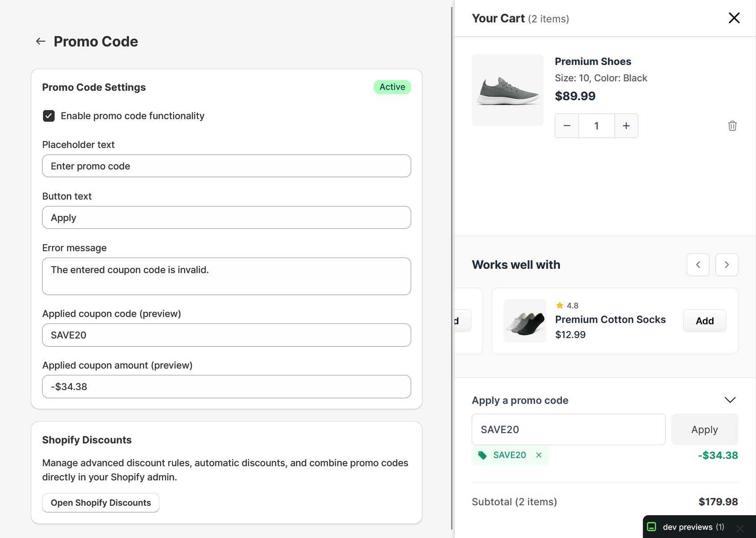Click the $89.99 shoe price
Screen dimensions: 756x538
click(x=575, y=96)
